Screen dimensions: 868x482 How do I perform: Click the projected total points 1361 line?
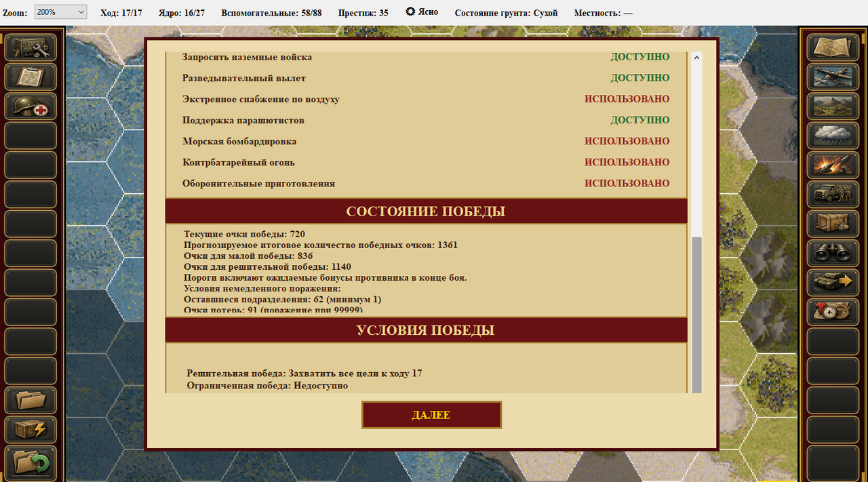tap(320, 245)
